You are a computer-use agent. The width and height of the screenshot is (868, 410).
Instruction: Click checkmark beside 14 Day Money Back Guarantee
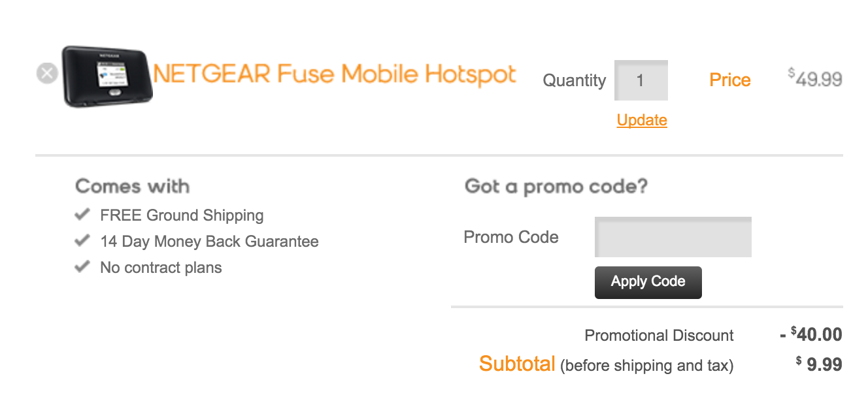pos(82,241)
